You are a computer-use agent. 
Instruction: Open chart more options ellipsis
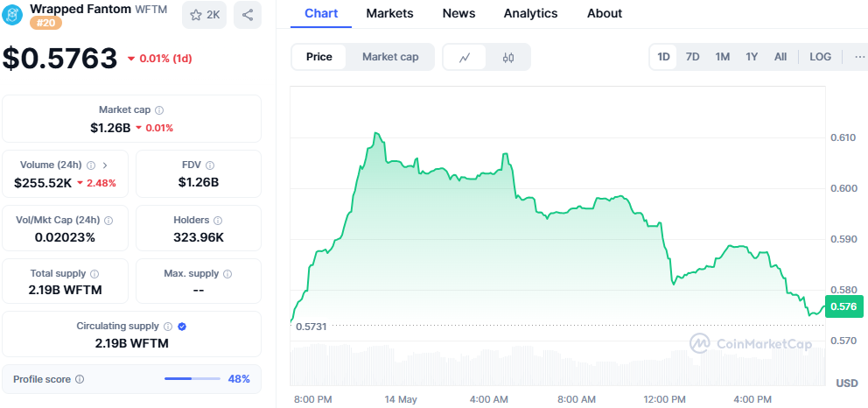click(859, 56)
